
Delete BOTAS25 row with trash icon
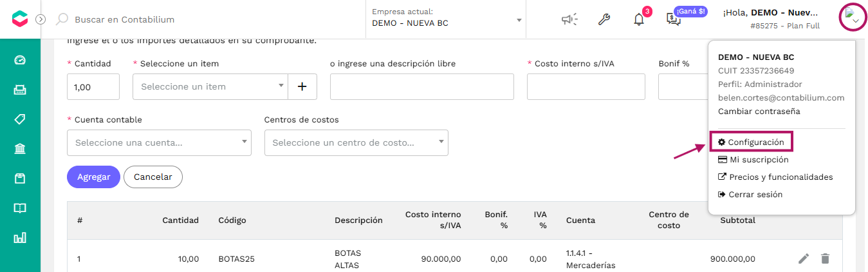coord(825,258)
